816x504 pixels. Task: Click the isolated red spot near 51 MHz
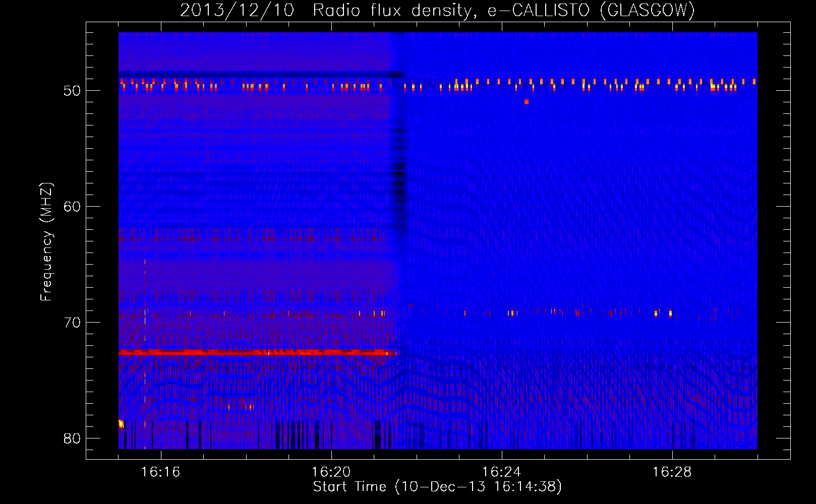pyautogui.click(x=527, y=102)
